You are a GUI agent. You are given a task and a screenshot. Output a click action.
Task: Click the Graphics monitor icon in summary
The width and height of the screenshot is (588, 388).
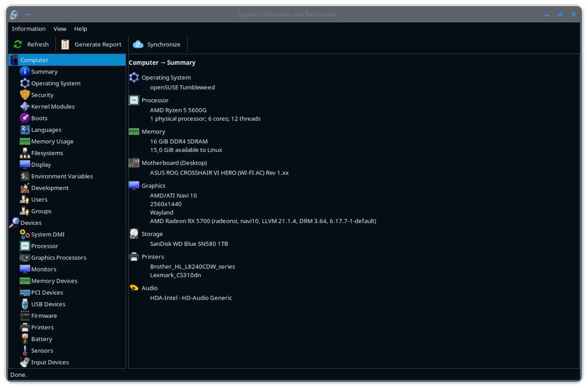[x=134, y=185]
